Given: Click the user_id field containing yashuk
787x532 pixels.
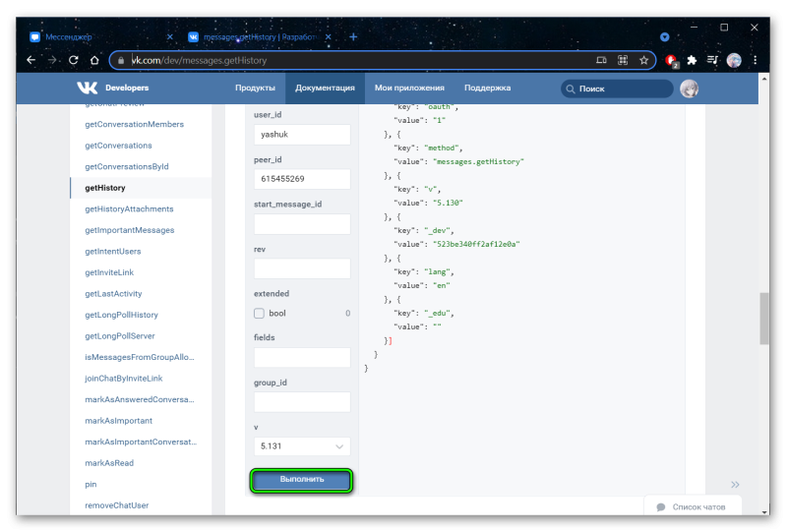Looking at the screenshot, I should pyautogui.click(x=302, y=135).
